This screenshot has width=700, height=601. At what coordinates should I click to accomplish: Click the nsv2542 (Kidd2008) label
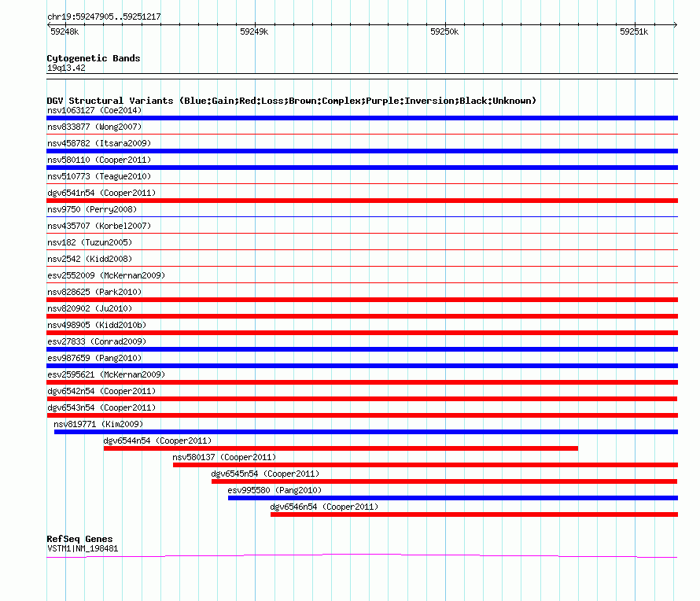(x=90, y=259)
